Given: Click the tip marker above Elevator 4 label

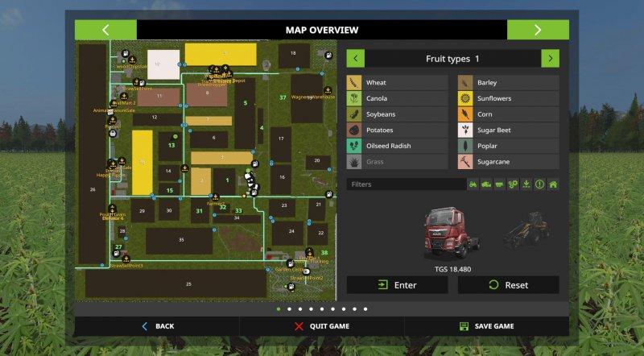Looking at the screenshot, I should coord(112,209).
